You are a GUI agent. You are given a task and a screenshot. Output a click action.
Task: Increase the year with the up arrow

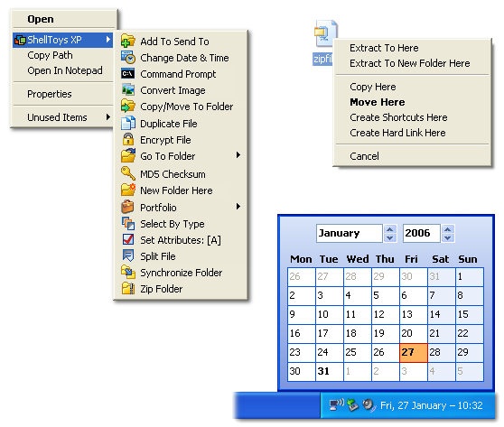pyautogui.click(x=448, y=229)
